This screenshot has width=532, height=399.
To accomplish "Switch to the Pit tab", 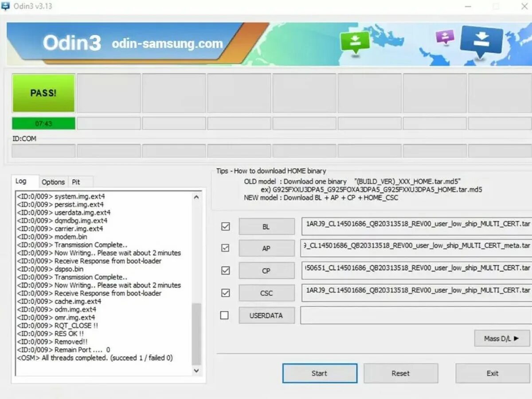I will (x=76, y=182).
